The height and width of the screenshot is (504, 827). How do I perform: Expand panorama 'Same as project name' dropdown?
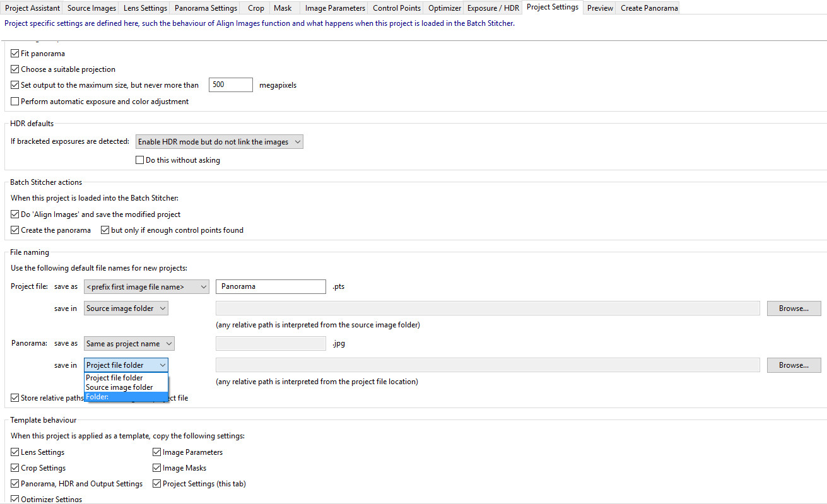[129, 344]
